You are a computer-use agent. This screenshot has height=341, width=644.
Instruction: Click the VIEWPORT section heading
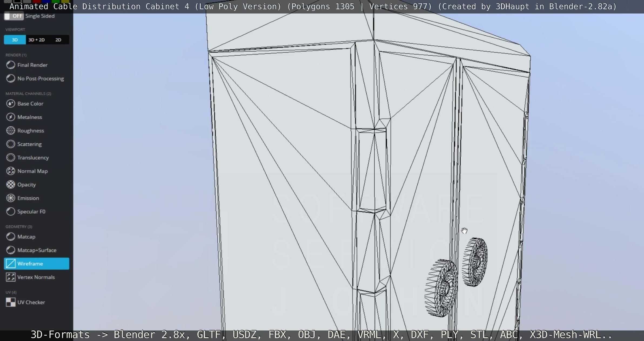coord(15,29)
